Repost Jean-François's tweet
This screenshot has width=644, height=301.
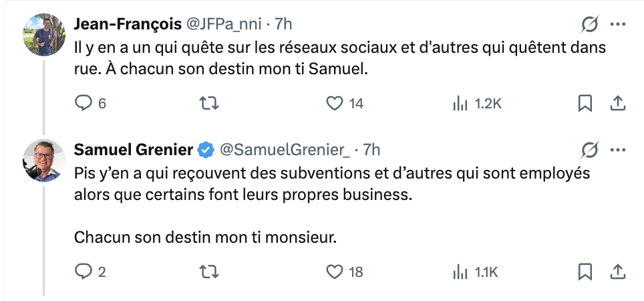[x=210, y=104]
